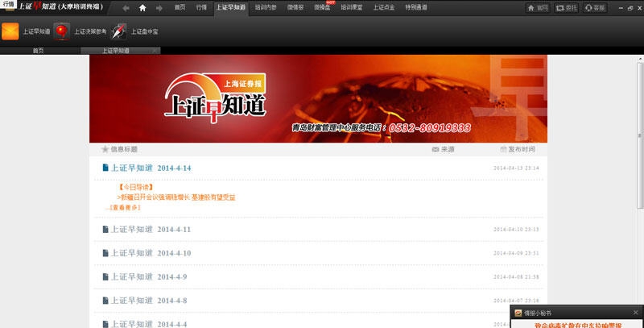Click the 发布时间 column header
Viewport: 644px width, 328px height.
522,149
